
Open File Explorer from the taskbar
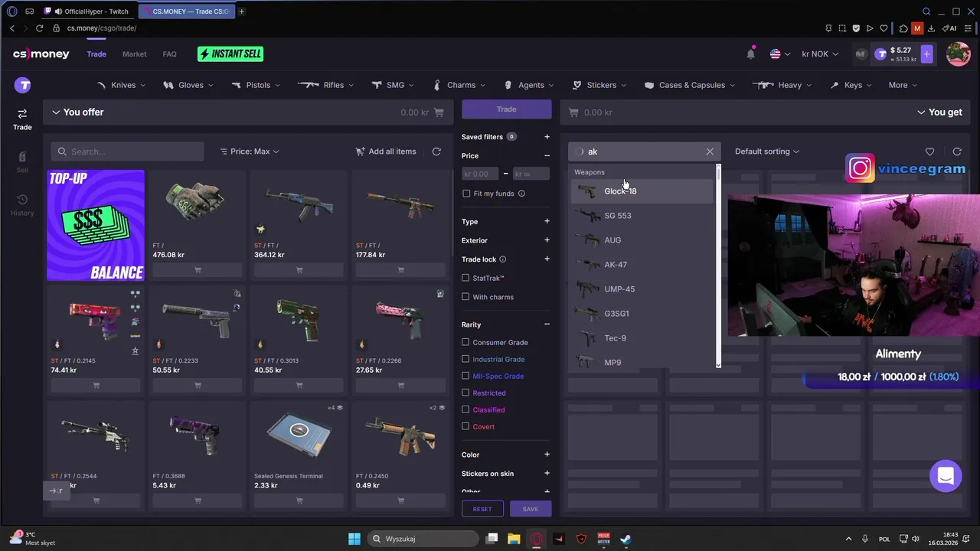pos(514,539)
